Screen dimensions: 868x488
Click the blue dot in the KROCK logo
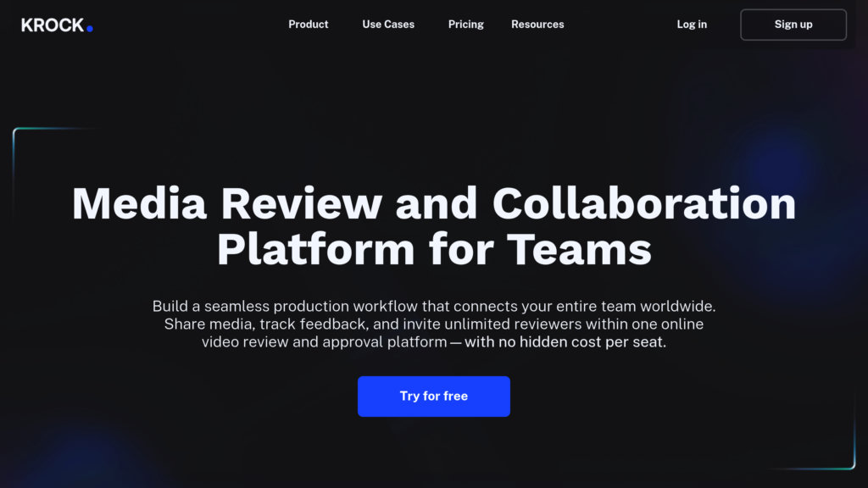click(x=90, y=29)
